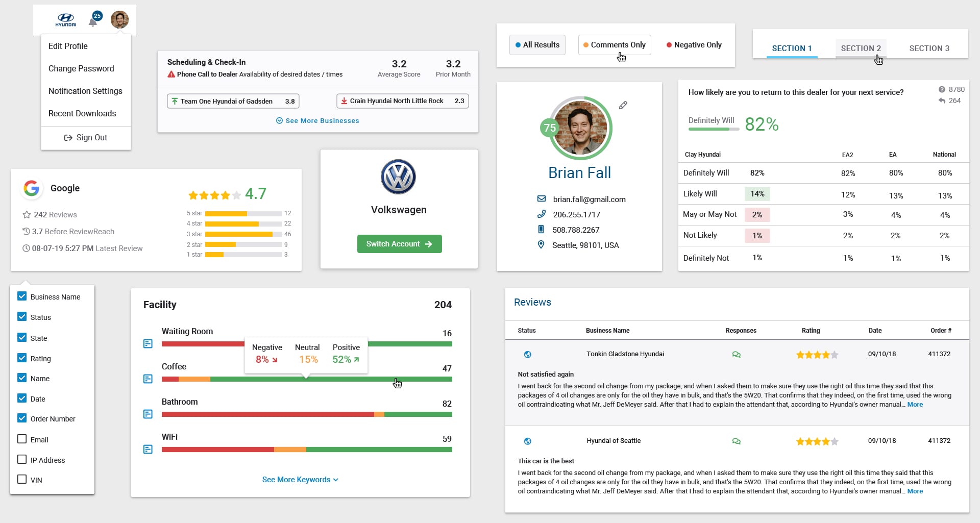
Task: Click the 3 star rating bar
Action: [x=243, y=234]
